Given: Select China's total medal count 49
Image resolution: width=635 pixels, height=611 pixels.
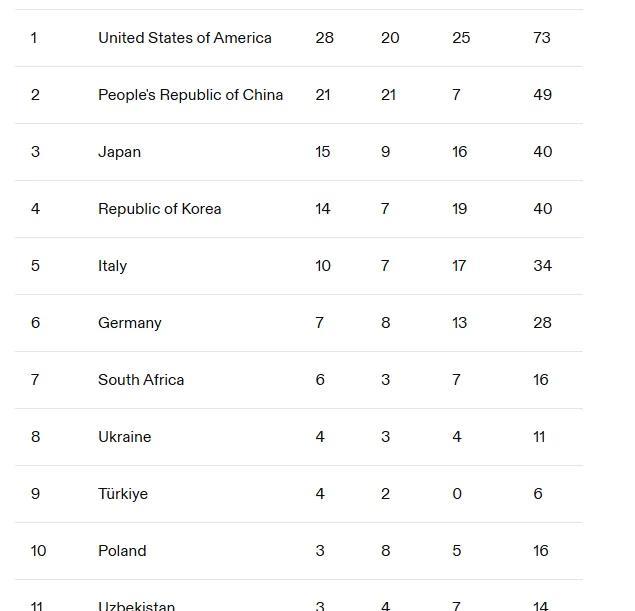Looking at the screenshot, I should 541,95.
